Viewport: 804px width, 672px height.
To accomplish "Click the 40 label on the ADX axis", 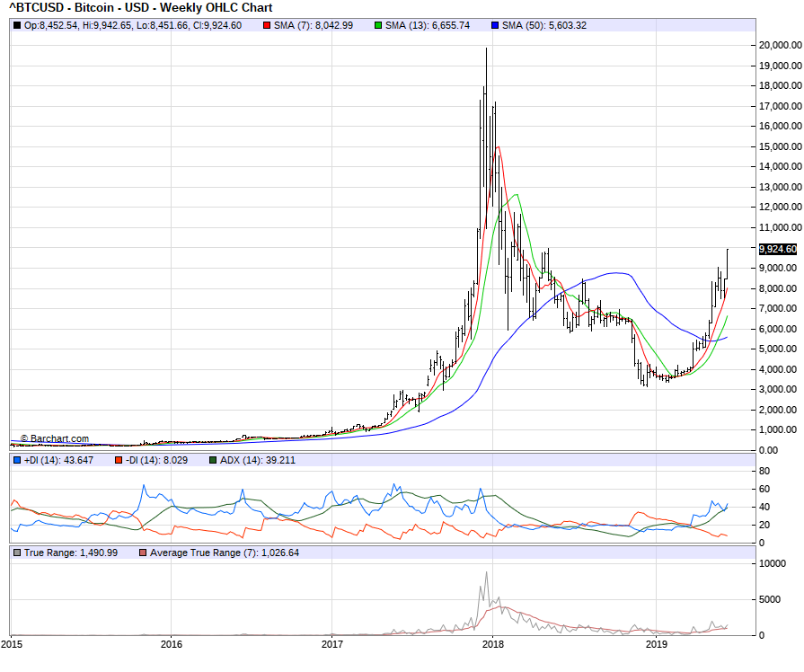I will (x=764, y=507).
